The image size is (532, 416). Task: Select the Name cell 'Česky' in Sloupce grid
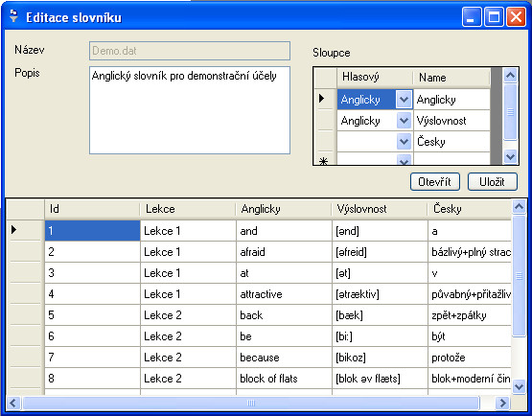[x=451, y=142]
